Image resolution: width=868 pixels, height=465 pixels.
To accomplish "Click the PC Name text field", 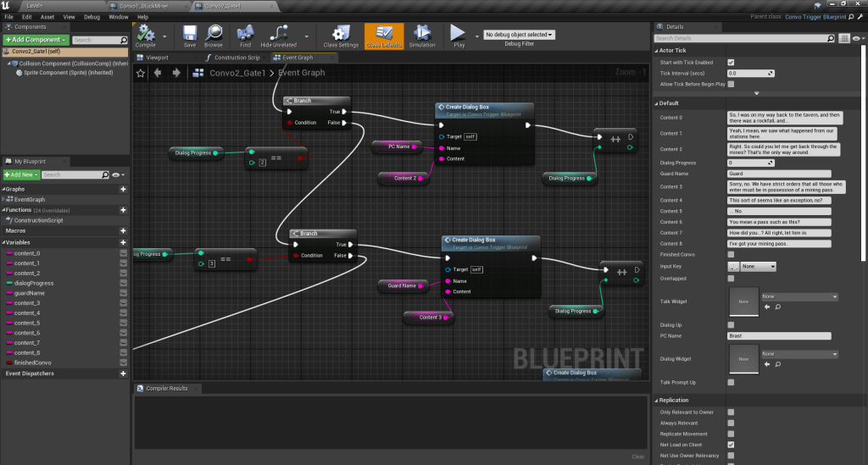I will (x=780, y=336).
